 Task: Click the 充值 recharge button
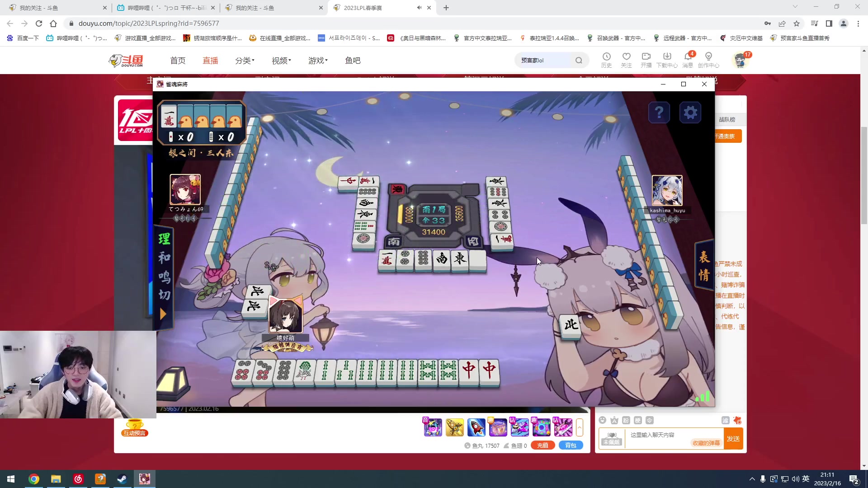pyautogui.click(x=542, y=445)
